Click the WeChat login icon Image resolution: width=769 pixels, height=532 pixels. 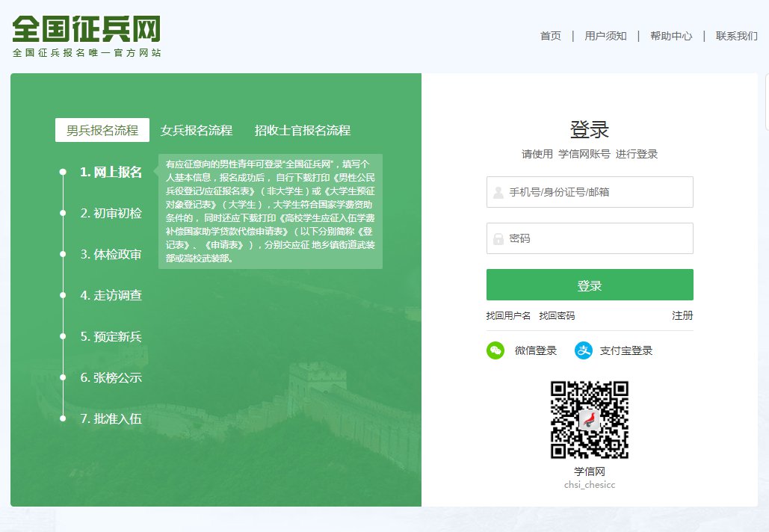pos(495,350)
